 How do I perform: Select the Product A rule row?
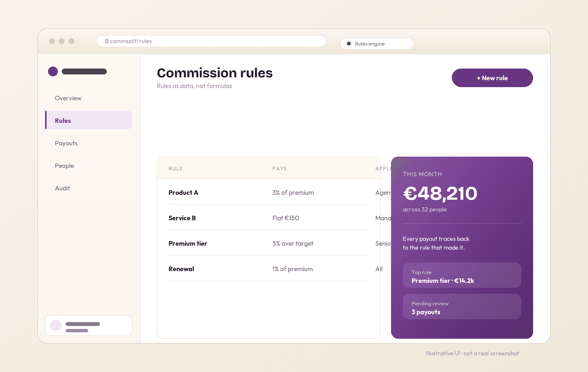point(269,193)
